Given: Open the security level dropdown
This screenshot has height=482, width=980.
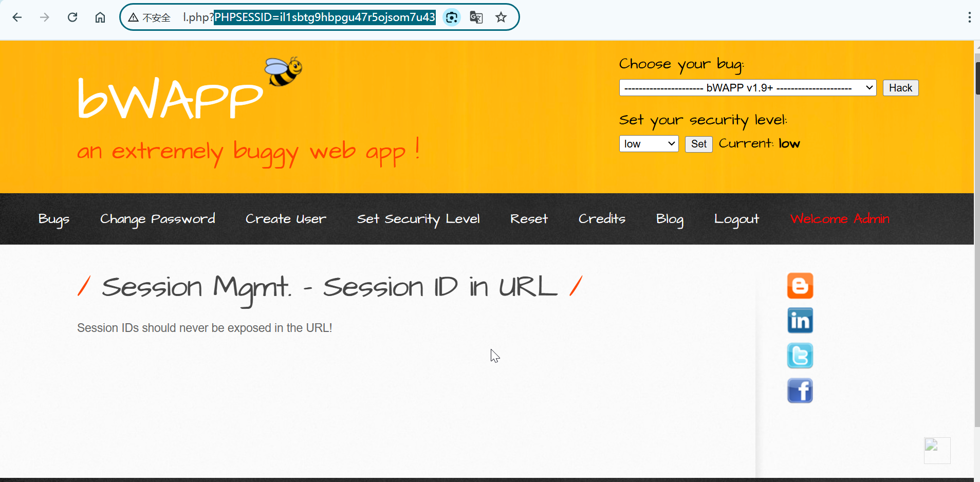Looking at the screenshot, I should [x=649, y=144].
